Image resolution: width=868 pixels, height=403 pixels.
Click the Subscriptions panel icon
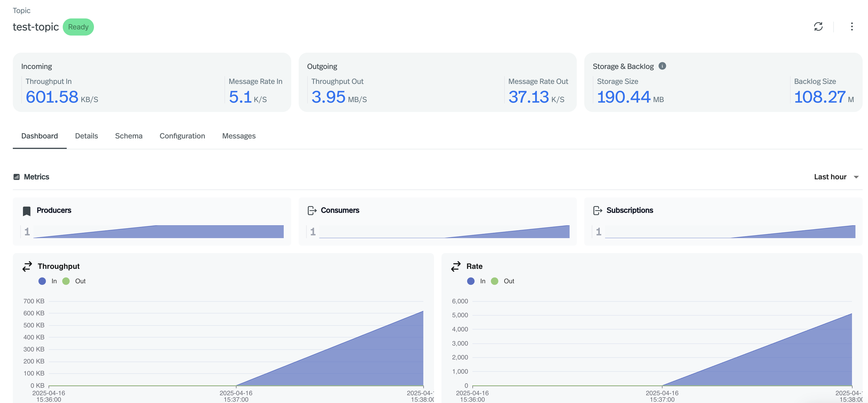(598, 210)
